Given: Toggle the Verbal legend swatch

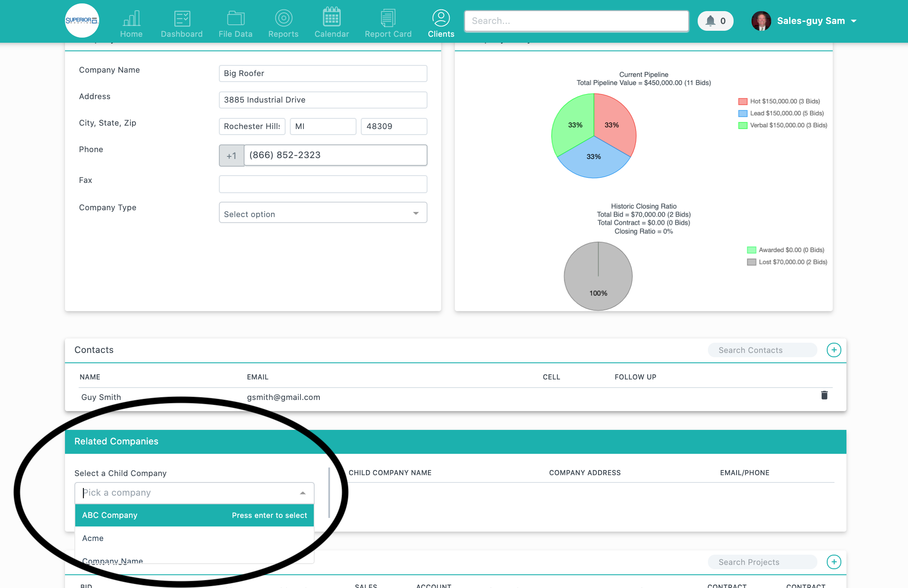Looking at the screenshot, I should 743,125.
